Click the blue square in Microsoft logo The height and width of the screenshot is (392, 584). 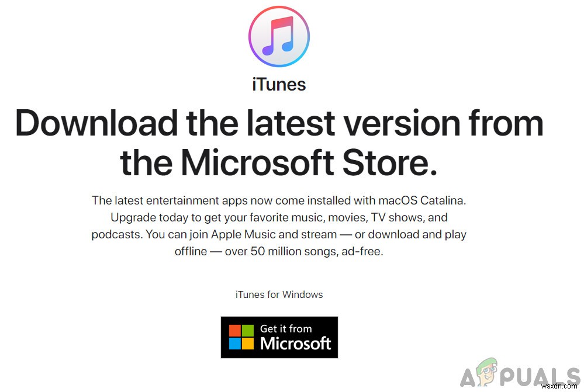pyautogui.click(x=234, y=344)
